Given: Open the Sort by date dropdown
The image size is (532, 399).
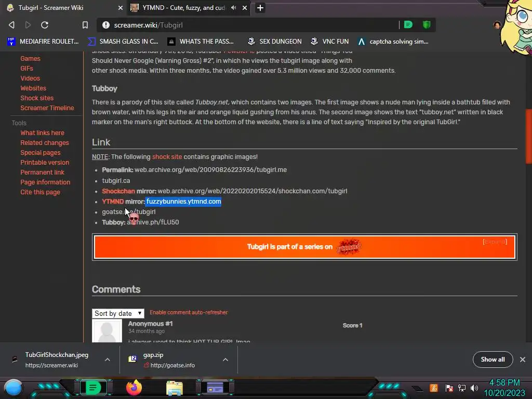Looking at the screenshot, I should click(118, 313).
